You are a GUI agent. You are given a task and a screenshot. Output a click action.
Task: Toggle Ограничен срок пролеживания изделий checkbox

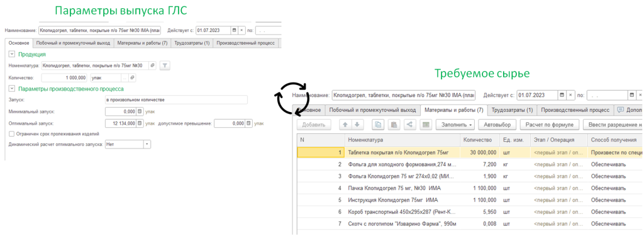[x=11, y=133]
